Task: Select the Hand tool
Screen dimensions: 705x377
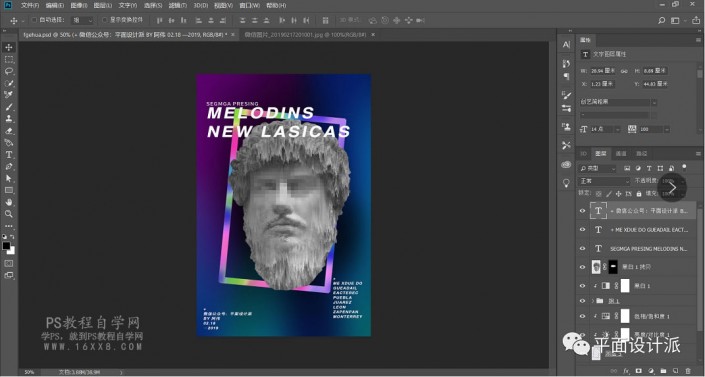Action: (x=9, y=202)
